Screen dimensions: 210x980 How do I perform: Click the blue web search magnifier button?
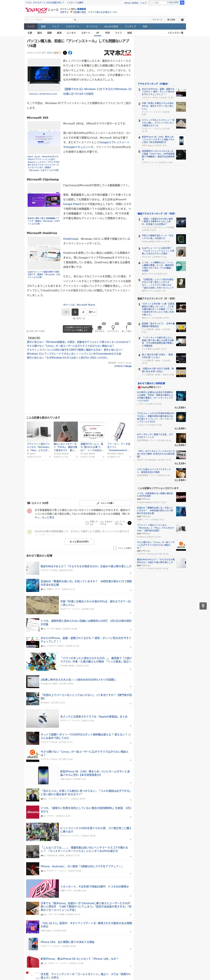coord(182,3)
